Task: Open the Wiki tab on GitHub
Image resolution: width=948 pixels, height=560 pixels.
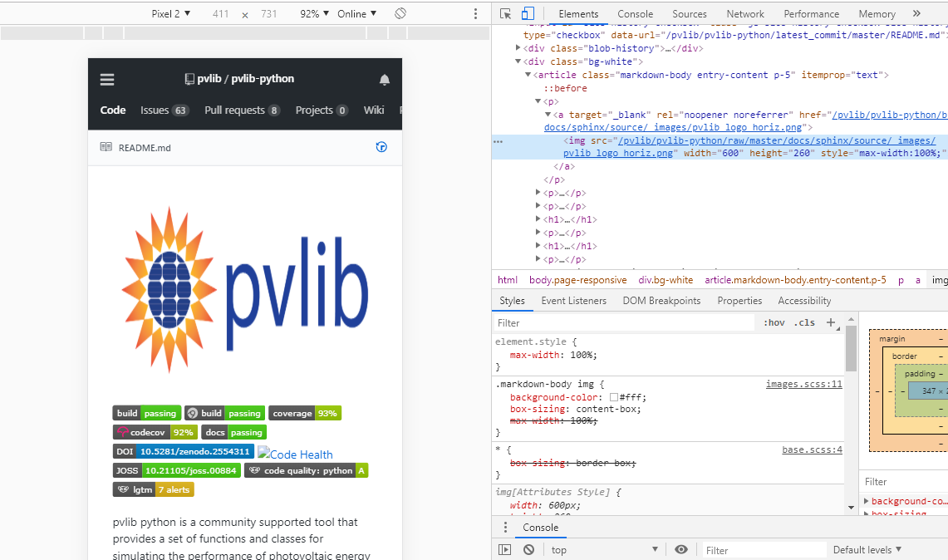Action: (374, 110)
